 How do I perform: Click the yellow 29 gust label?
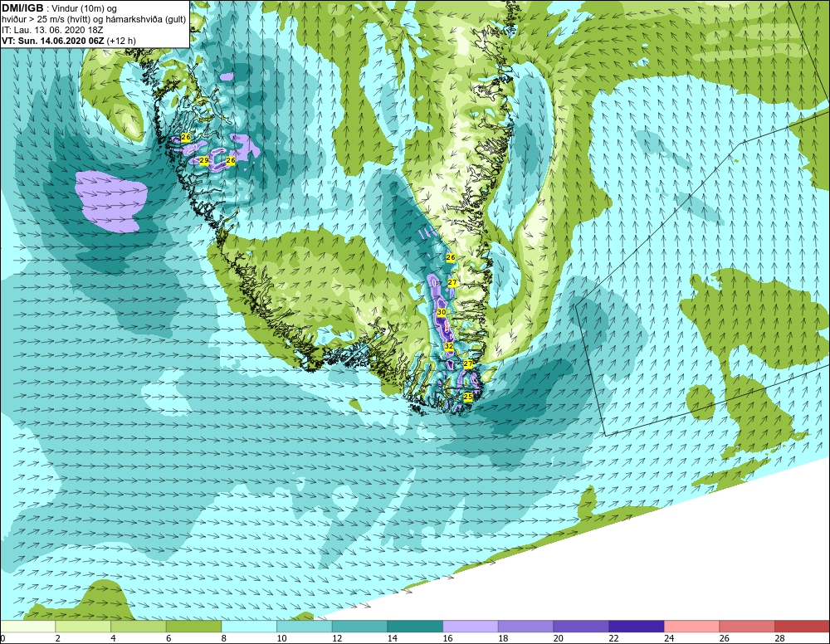coord(204,160)
